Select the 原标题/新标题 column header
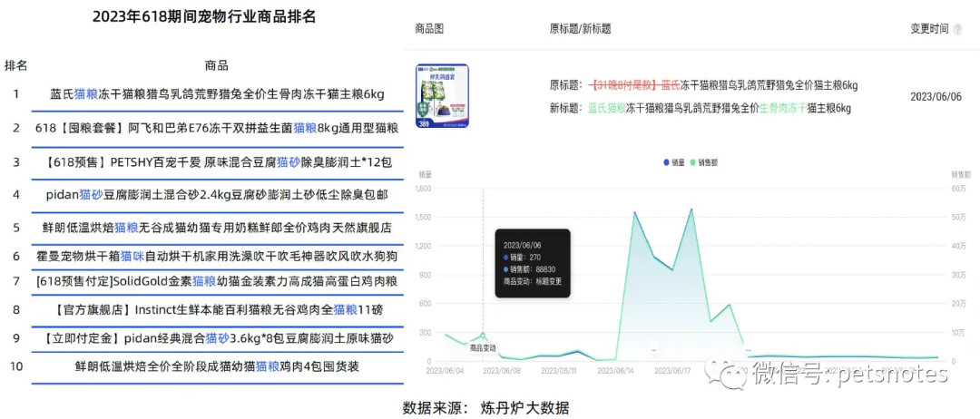 [580, 29]
